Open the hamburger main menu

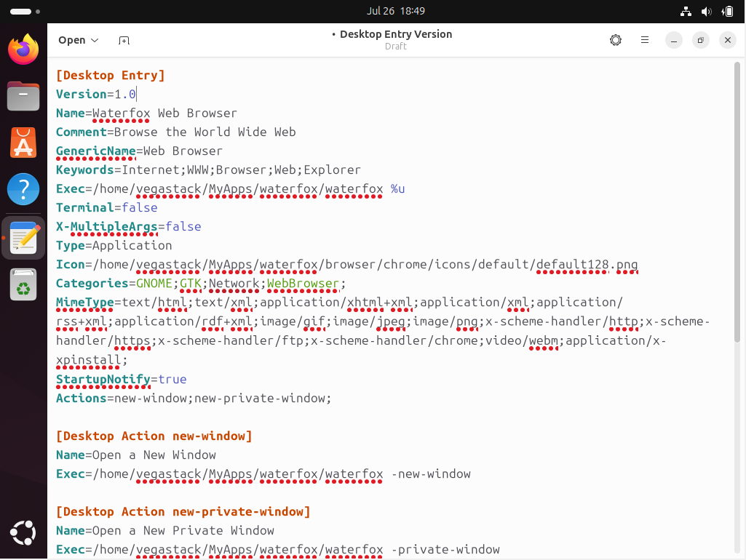click(x=644, y=40)
